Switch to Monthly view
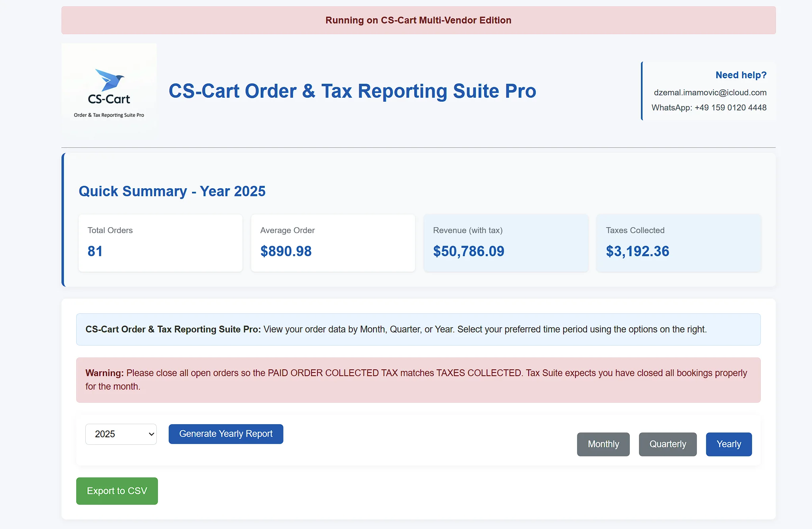Screen dimensions: 812x529 603,444
